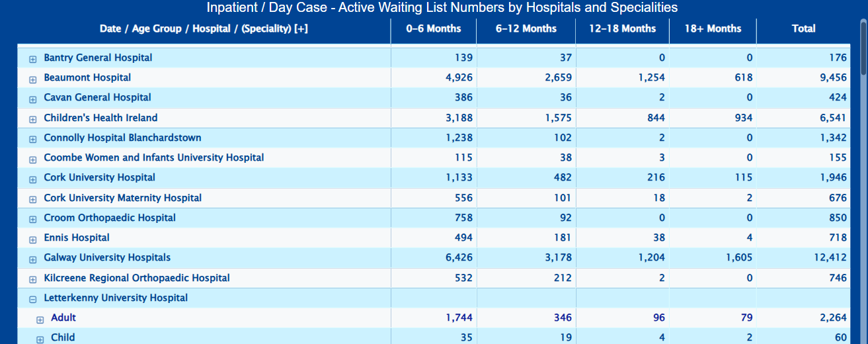Select the 18+ Months column header
The image size is (868, 344).
click(x=713, y=28)
